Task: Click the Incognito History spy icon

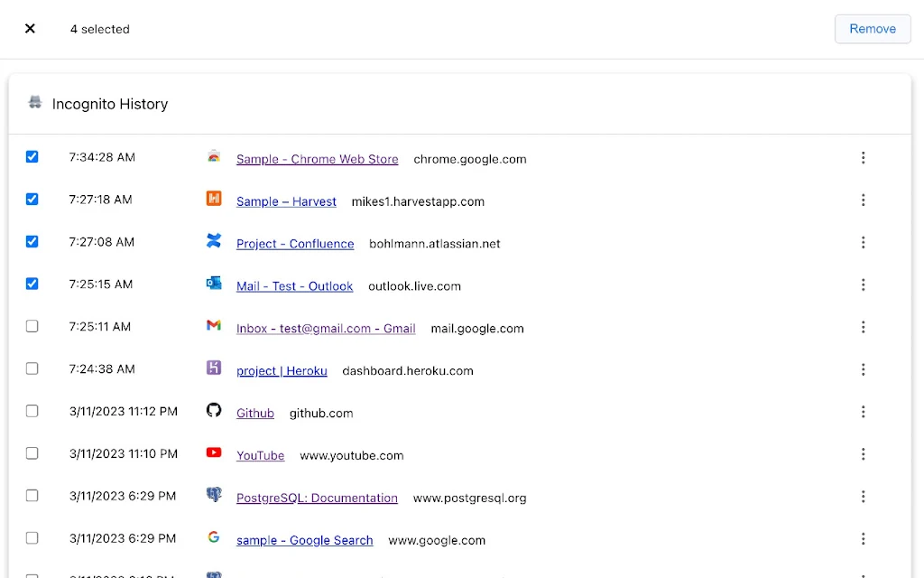Action: pos(35,103)
